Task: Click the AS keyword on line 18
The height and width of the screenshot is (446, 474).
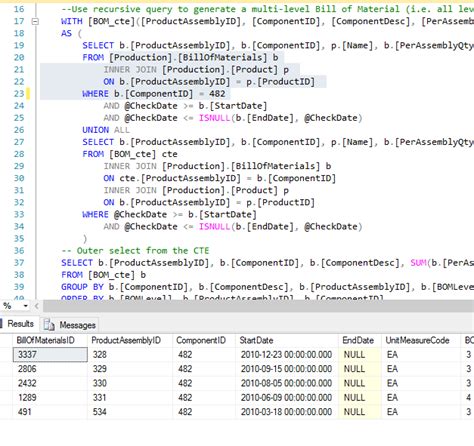Action: pyautogui.click(x=66, y=33)
